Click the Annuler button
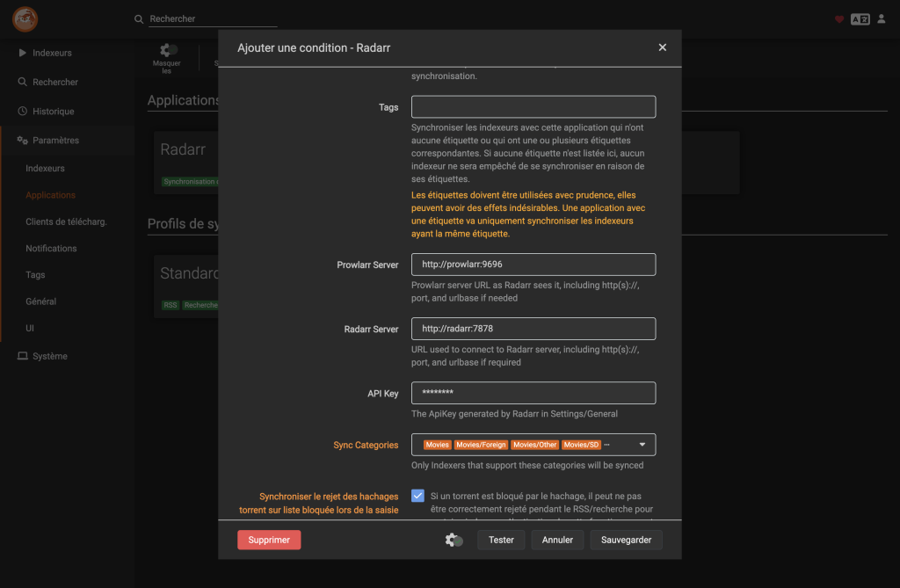 point(557,540)
